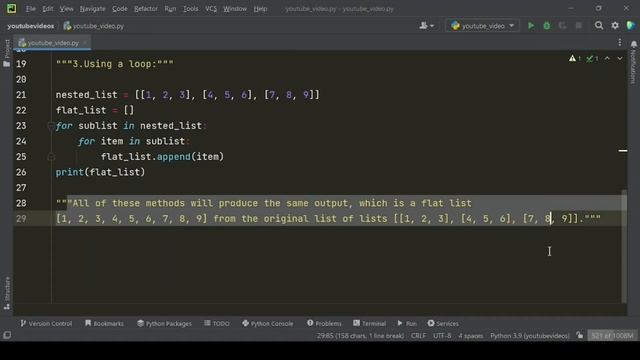This screenshot has height=360, width=640.
Task: Run youtube_video with the green play icon
Action: (x=531, y=26)
